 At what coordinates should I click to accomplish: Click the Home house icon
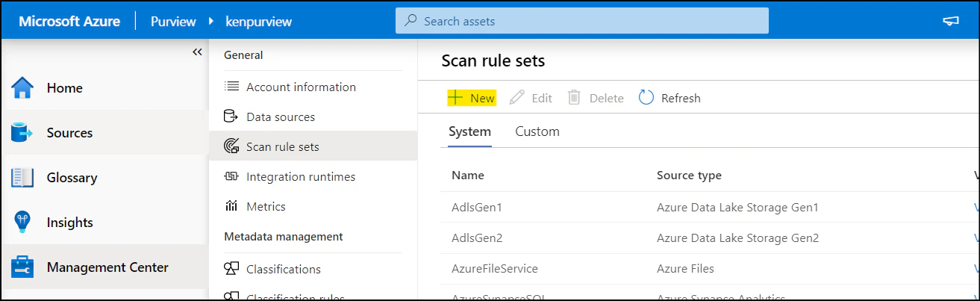pos(23,88)
